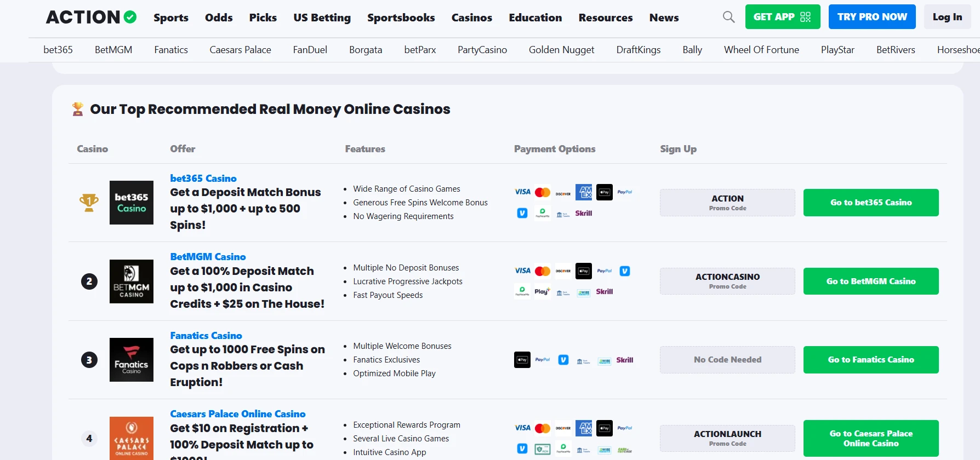Click the gold trophy rank icon
980x460 pixels.
coord(89,203)
